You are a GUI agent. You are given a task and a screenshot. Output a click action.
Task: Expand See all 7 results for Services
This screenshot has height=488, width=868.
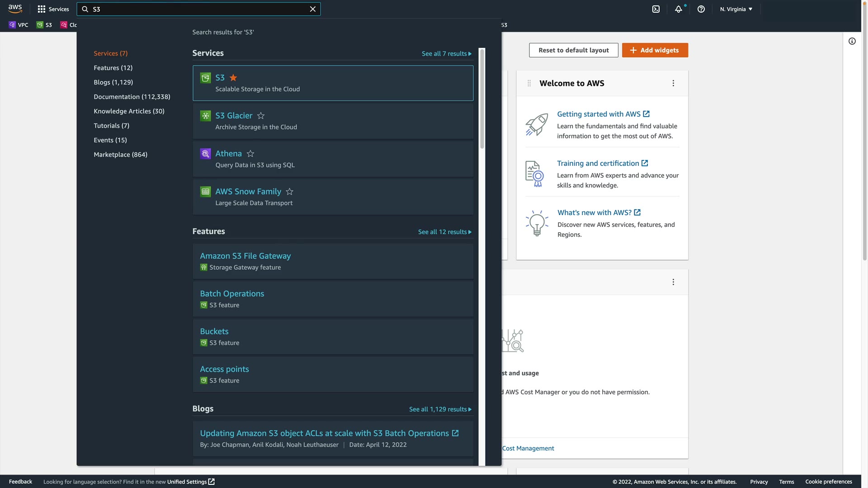(446, 54)
